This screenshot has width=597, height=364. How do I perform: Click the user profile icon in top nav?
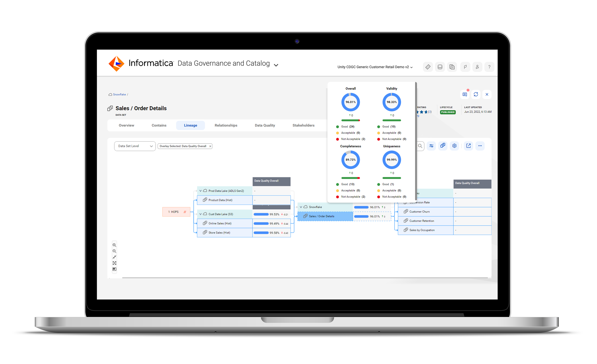point(478,66)
